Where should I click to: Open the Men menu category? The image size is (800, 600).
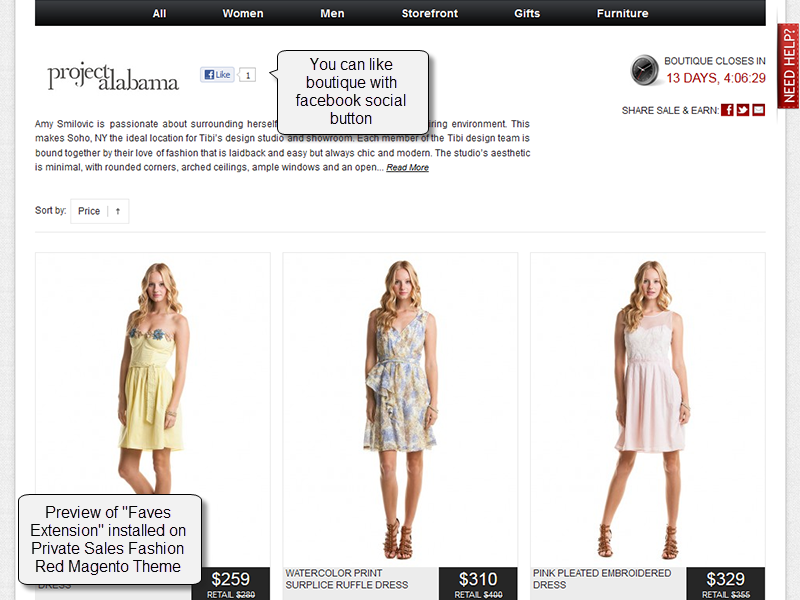click(x=332, y=13)
